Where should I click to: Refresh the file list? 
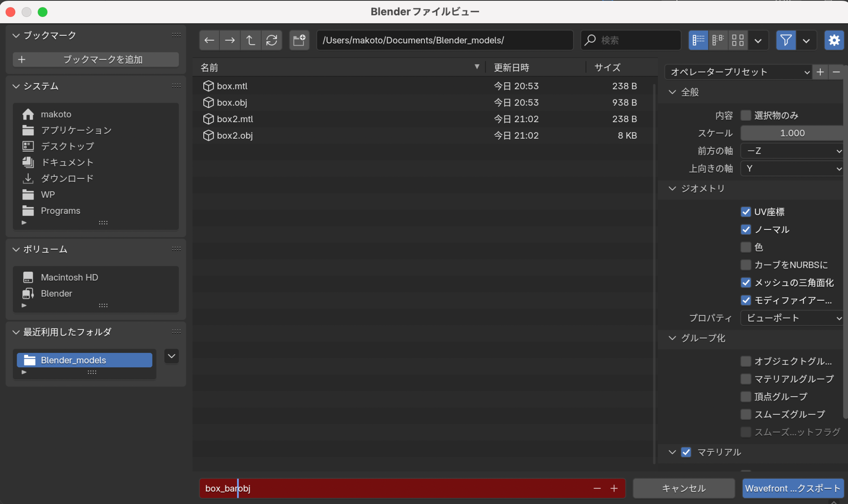tap(272, 40)
